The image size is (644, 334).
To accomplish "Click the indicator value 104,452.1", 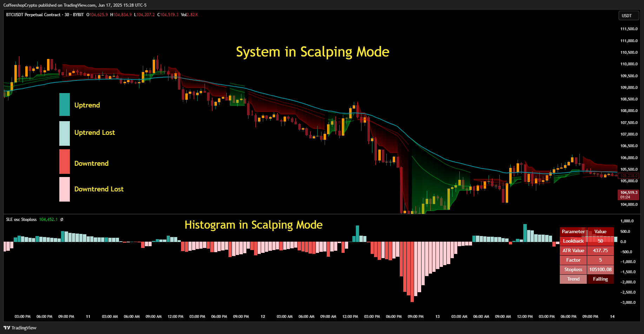I will coord(48,220).
